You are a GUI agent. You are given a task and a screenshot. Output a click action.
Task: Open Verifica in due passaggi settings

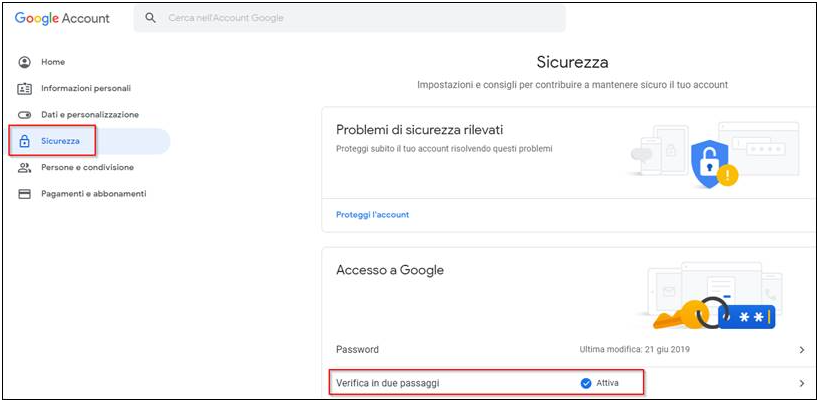pyautogui.click(x=570, y=383)
